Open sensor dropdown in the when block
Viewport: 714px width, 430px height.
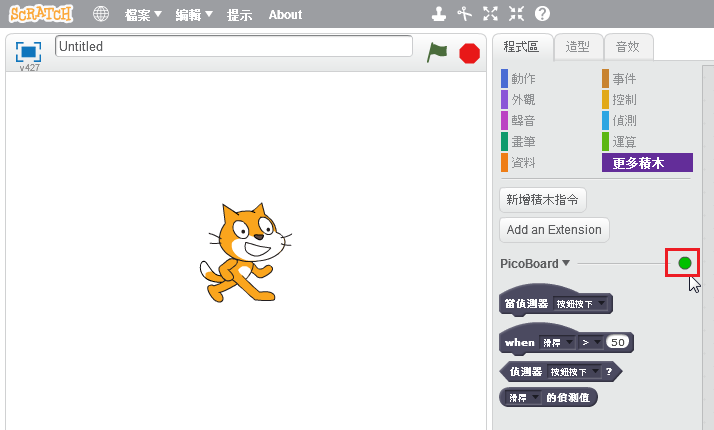pos(557,342)
